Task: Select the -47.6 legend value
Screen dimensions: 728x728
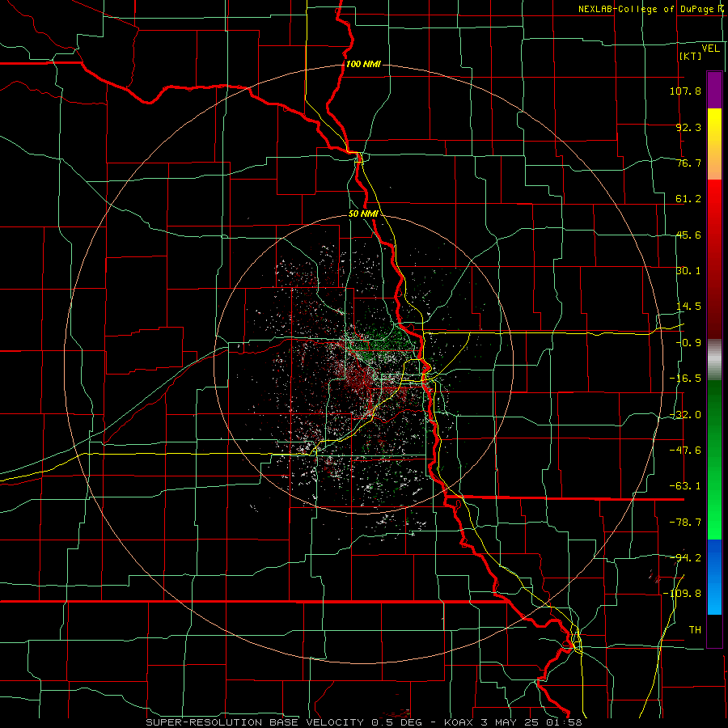Action: (685, 451)
